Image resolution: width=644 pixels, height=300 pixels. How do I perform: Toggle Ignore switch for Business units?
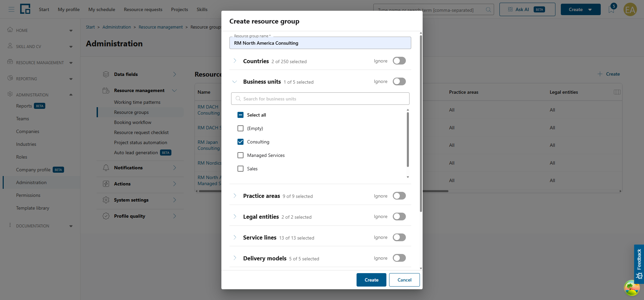(x=399, y=82)
